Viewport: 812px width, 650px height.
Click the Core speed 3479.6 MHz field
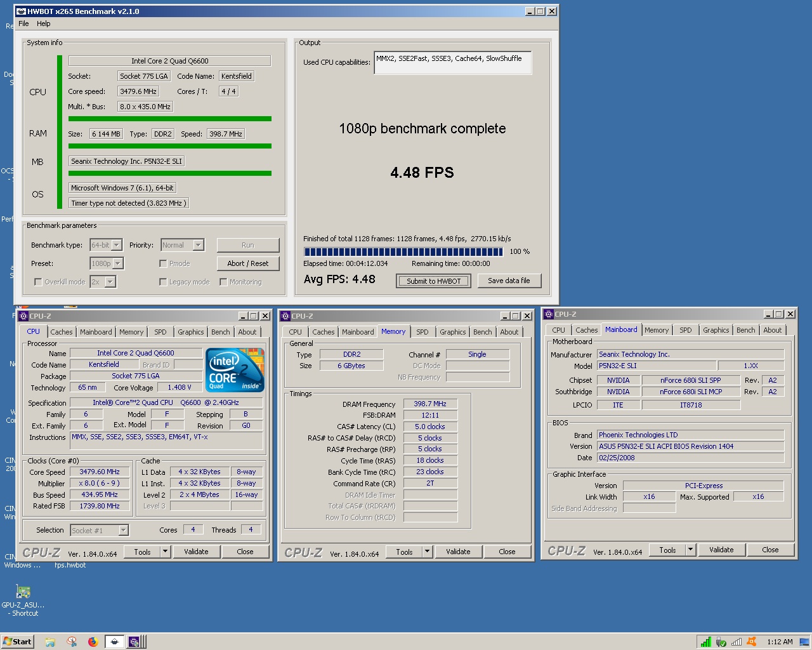(x=138, y=91)
